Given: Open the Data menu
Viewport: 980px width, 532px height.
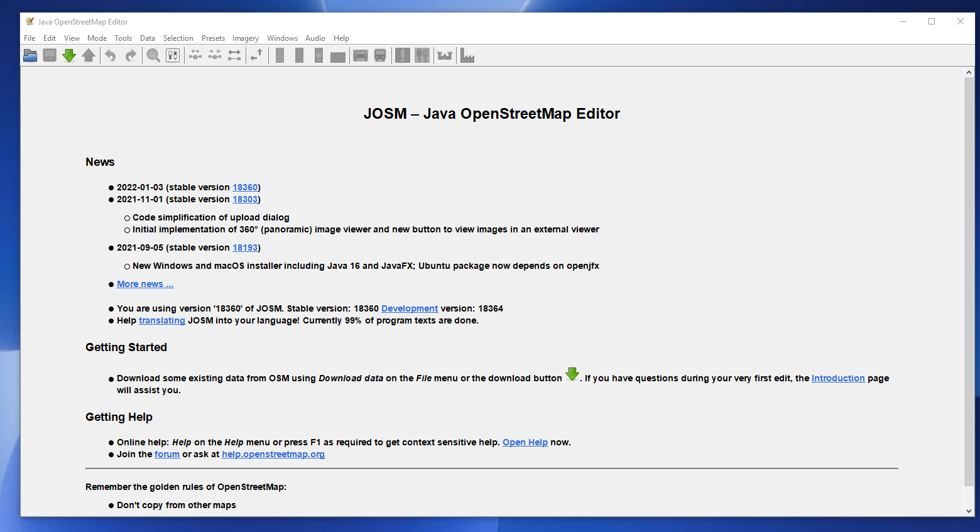Looking at the screenshot, I should click(148, 38).
